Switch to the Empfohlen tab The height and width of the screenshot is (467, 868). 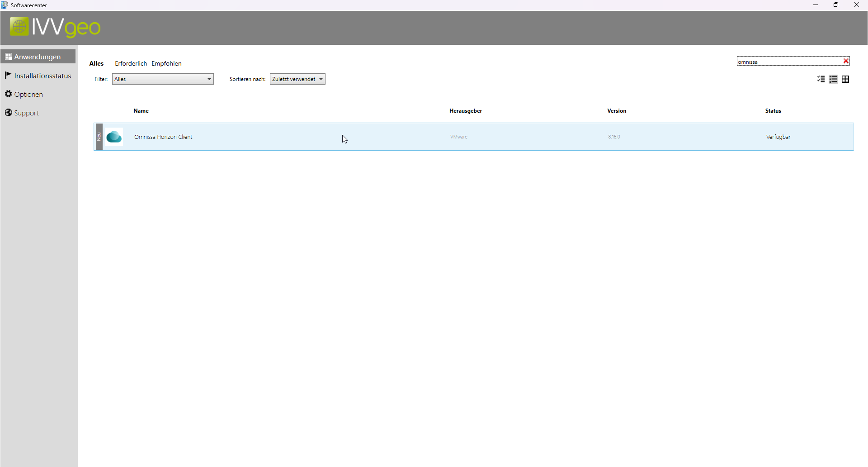[166, 63]
